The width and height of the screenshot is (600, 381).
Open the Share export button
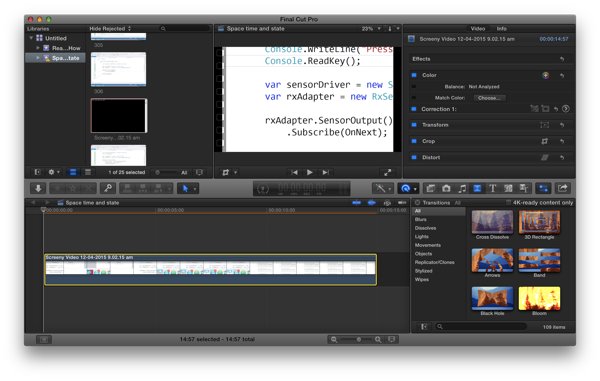click(x=562, y=188)
